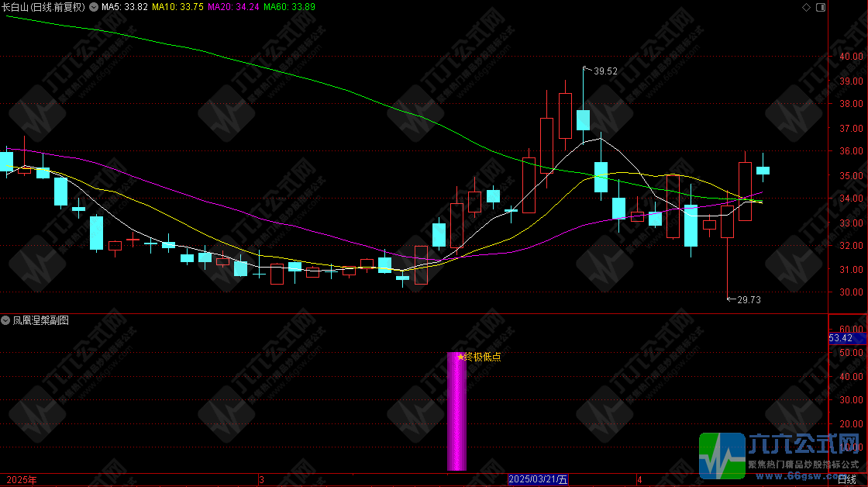Click the 凤凰涅槃副图 indicator name
Image resolution: width=868 pixels, height=487 pixels.
(40, 320)
